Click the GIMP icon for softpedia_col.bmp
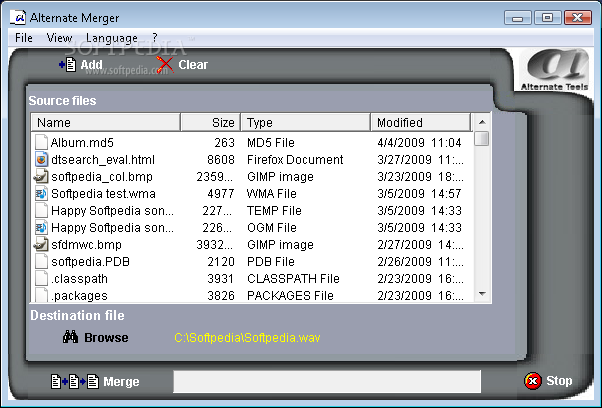The width and height of the screenshot is (602, 408). coord(41,177)
